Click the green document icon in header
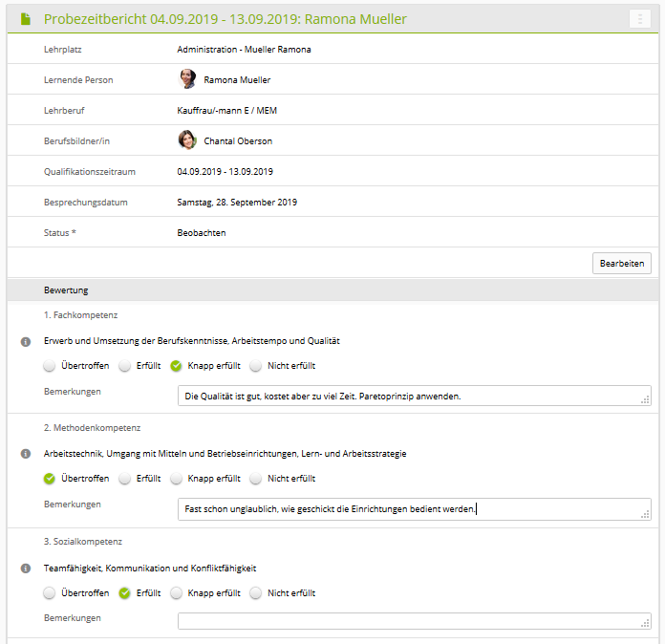This screenshot has width=665, height=644. coord(26,19)
